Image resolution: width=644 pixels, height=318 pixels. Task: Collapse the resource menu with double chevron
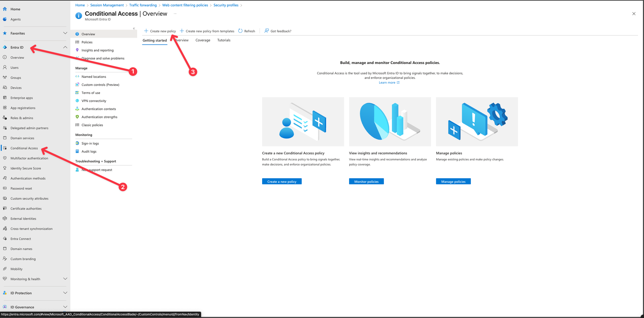click(x=134, y=29)
